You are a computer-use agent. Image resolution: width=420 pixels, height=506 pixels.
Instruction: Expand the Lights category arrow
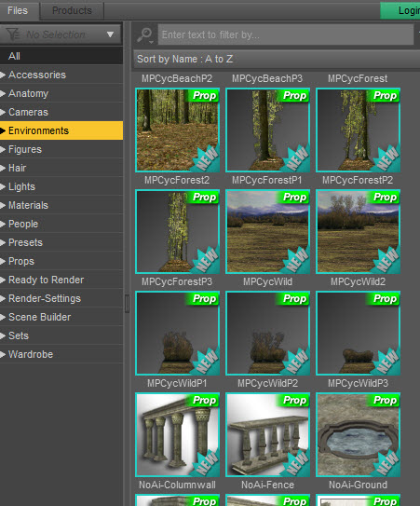pos(3,187)
